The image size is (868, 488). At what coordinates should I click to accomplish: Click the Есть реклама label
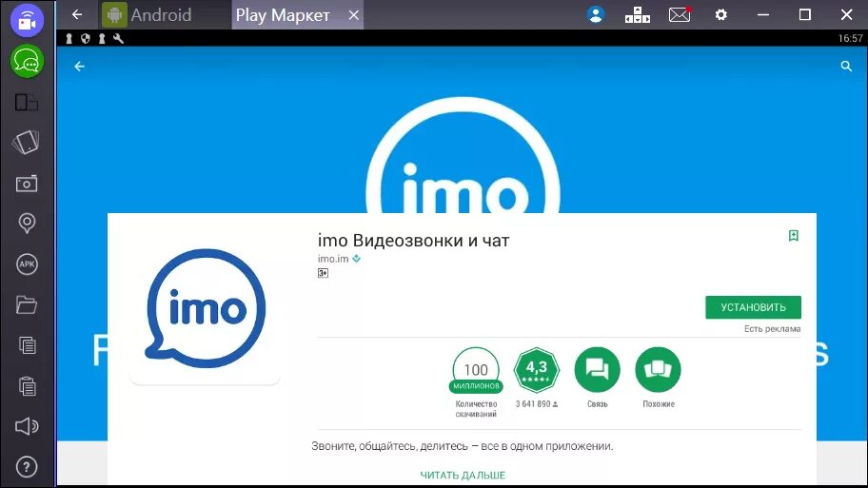coord(772,328)
